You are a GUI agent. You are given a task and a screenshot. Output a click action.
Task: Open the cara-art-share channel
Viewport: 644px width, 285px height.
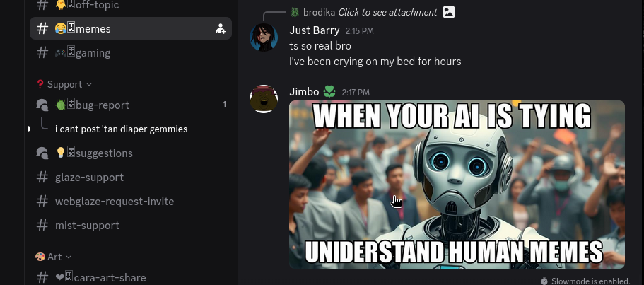[131, 278]
